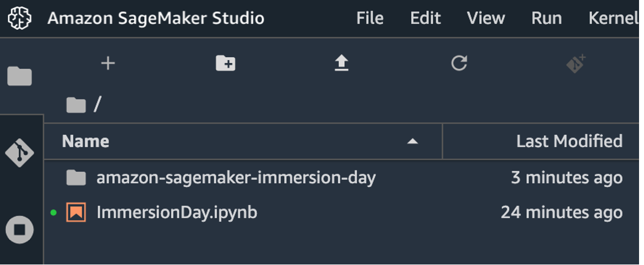Screen dimensions: 644x265
Task: Refresh the file list with the reload icon
Action: tap(459, 63)
